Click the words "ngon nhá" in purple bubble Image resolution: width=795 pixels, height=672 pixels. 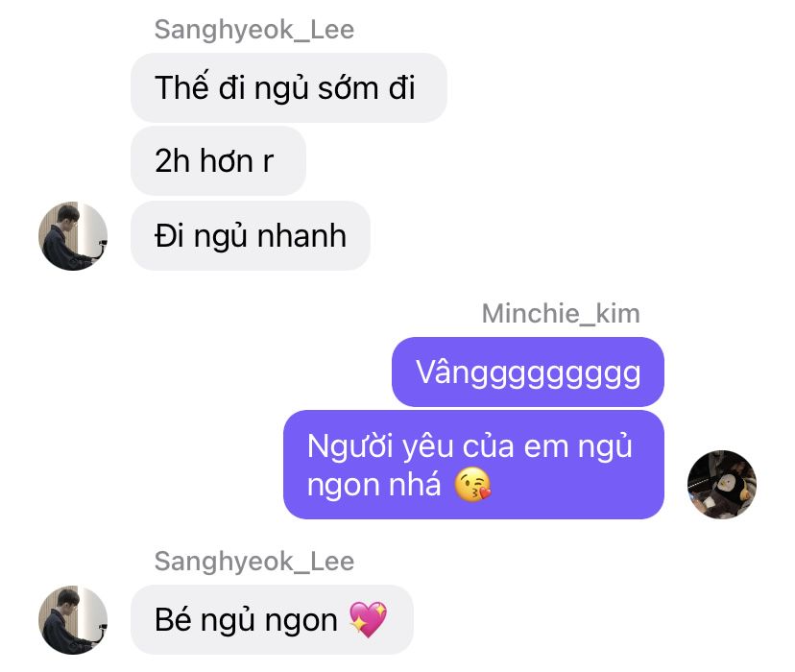(374, 486)
